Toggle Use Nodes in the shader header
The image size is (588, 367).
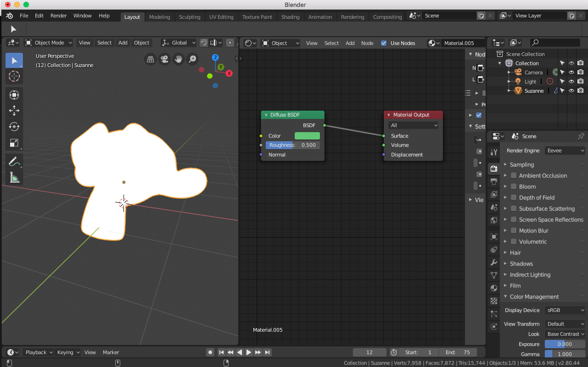(x=383, y=43)
